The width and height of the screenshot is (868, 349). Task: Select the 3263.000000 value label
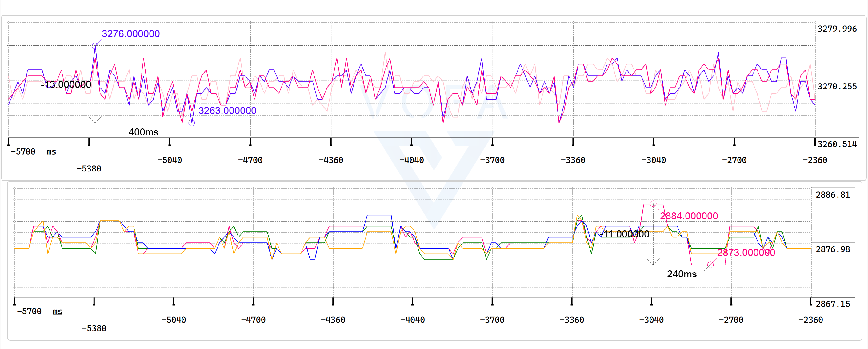click(x=227, y=110)
